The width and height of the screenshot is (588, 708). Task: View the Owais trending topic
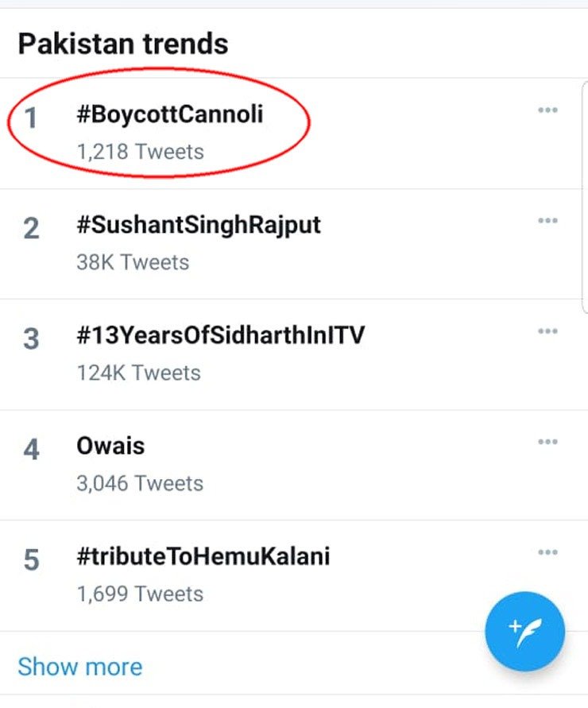point(110,446)
